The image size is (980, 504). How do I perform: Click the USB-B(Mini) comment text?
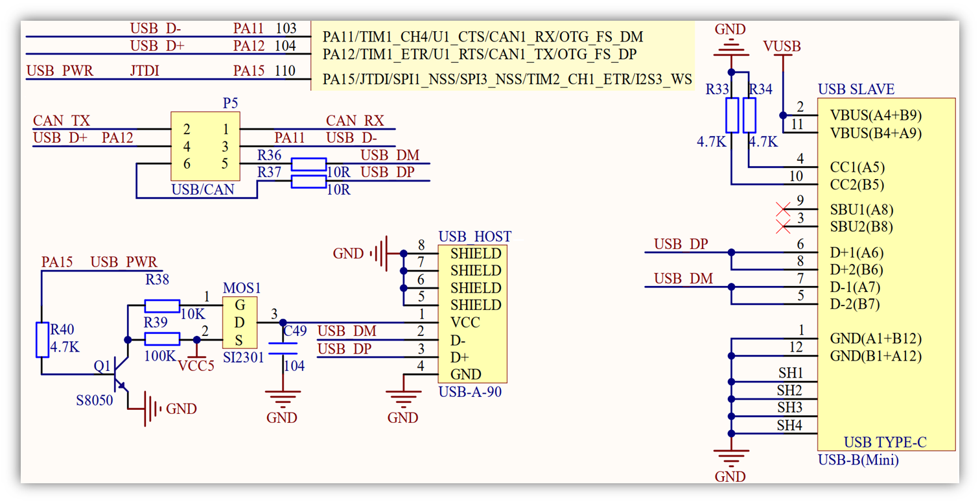pyautogui.click(x=858, y=460)
